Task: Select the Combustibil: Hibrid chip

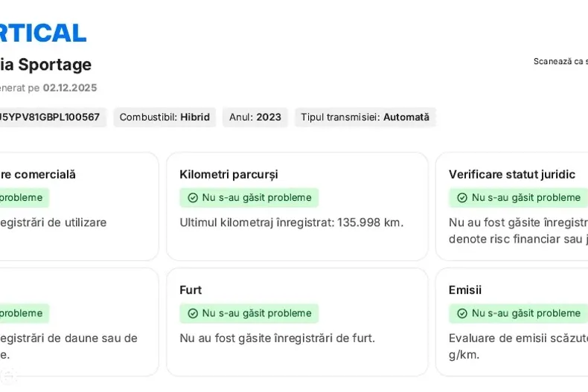Action: tap(164, 117)
